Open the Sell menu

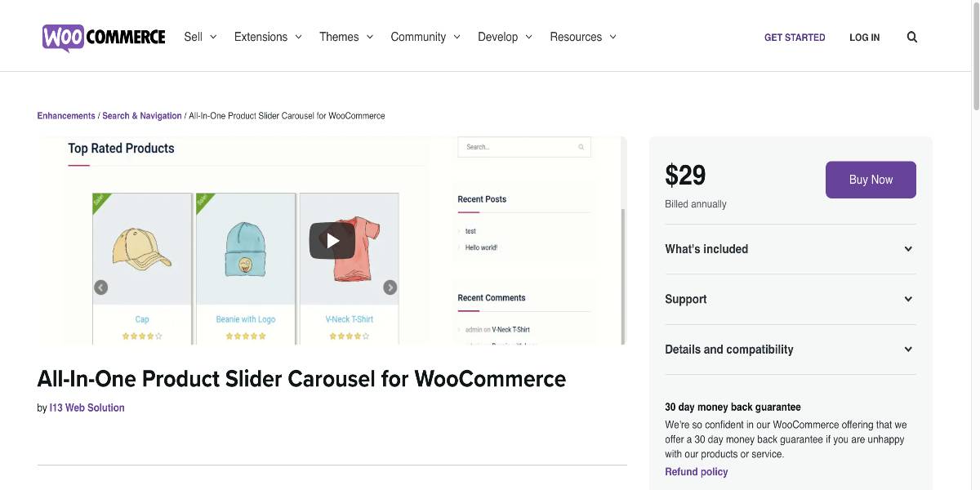point(201,37)
